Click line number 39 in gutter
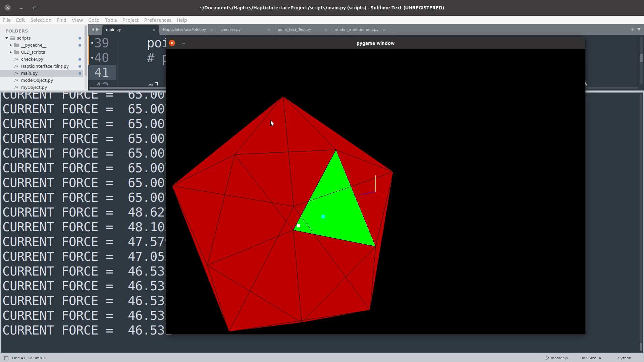The height and width of the screenshot is (362, 644). [x=102, y=43]
